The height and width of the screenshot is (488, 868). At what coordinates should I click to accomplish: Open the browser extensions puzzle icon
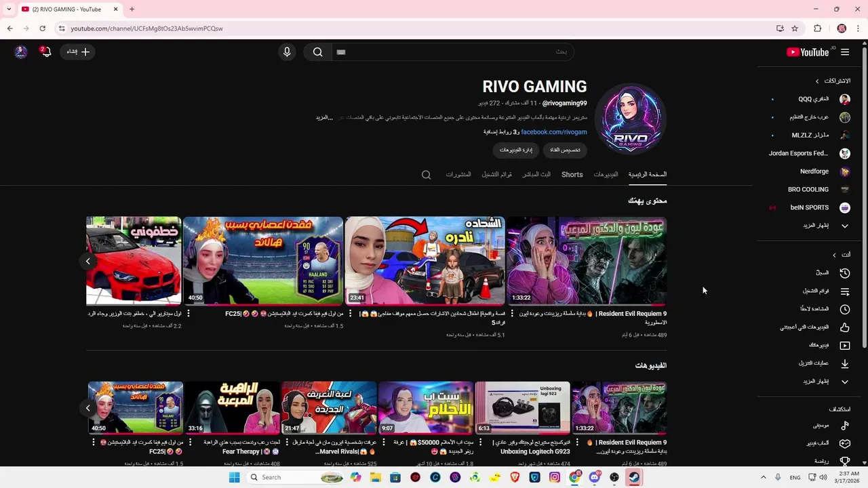[x=817, y=28]
